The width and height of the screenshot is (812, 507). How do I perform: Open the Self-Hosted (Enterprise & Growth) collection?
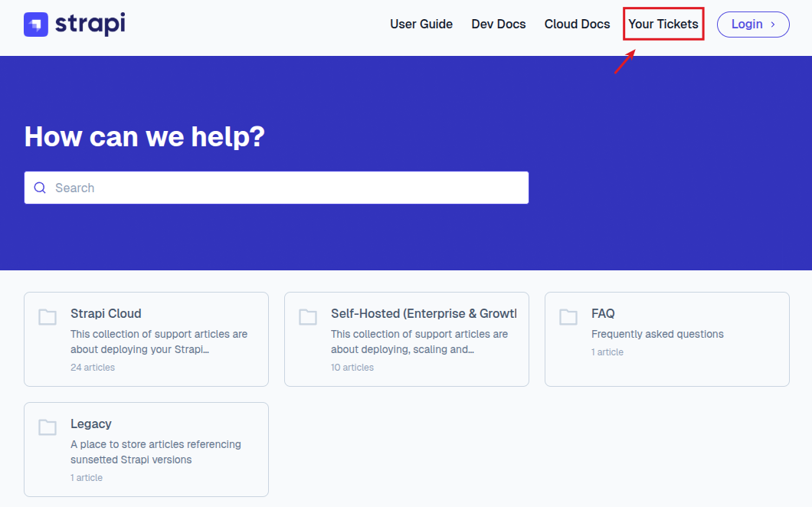tap(424, 313)
